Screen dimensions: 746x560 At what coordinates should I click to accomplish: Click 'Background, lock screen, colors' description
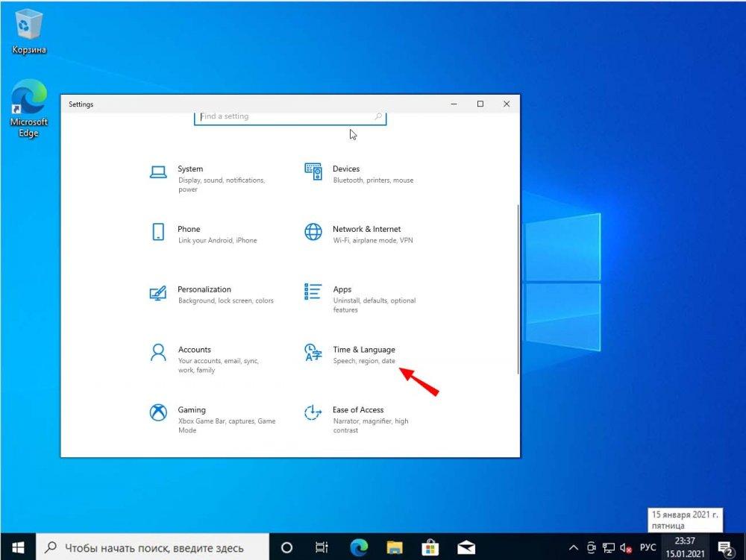point(226,301)
